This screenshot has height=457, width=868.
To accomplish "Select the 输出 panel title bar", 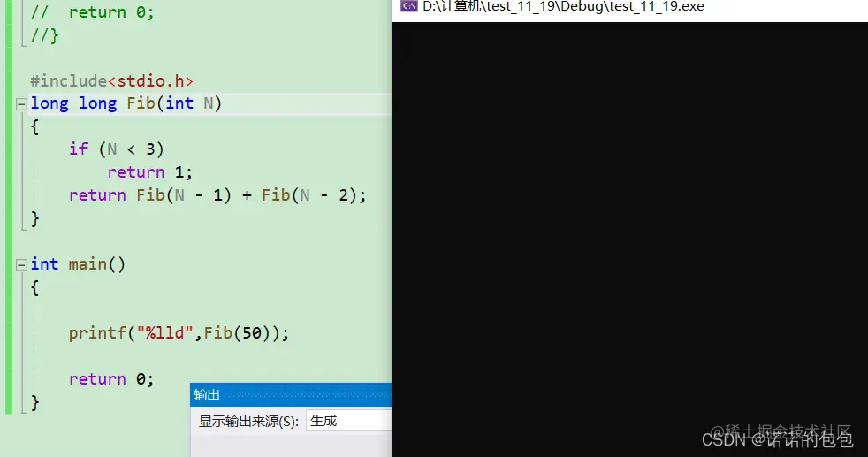I will (x=291, y=394).
